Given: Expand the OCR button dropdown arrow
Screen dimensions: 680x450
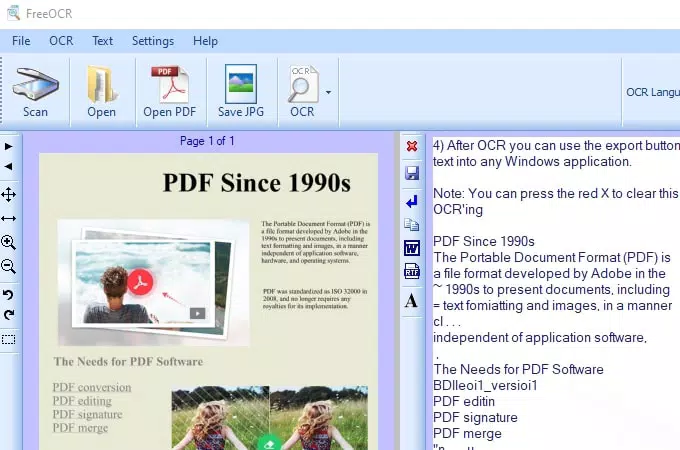Looking at the screenshot, I should 329,92.
